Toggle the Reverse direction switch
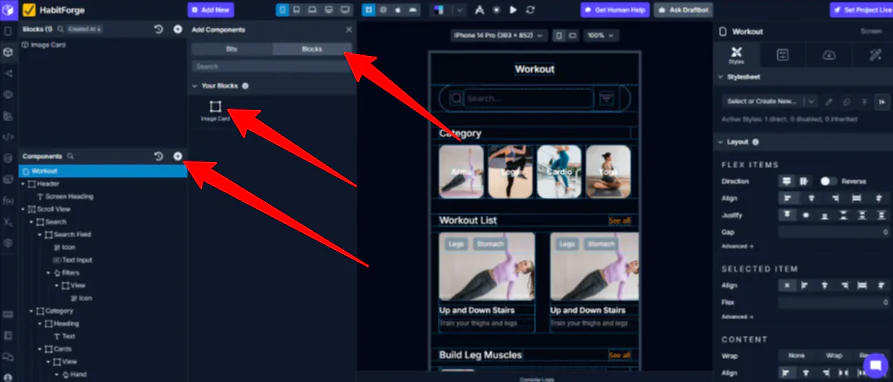The width and height of the screenshot is (893, 382). [829, 181]
